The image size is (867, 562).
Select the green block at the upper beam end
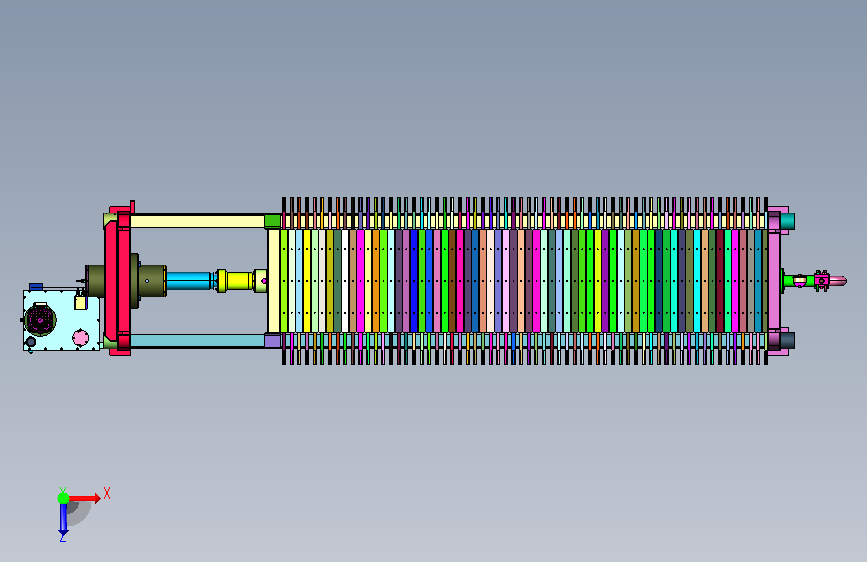pyautogui.click(x=273, y=222)
